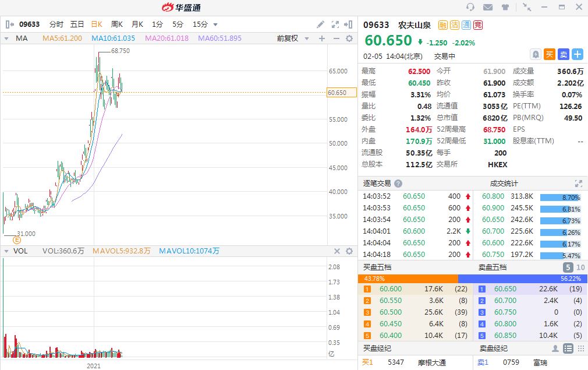The height and width of the screenshot is (370, 588).
Task: Expand chart to fullscreen
Action: point(335,24)
